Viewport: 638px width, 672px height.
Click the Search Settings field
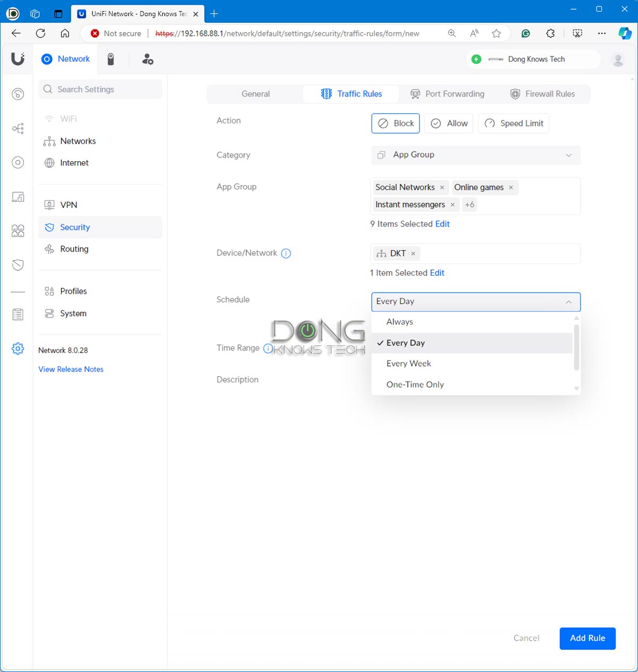[100, 89]
